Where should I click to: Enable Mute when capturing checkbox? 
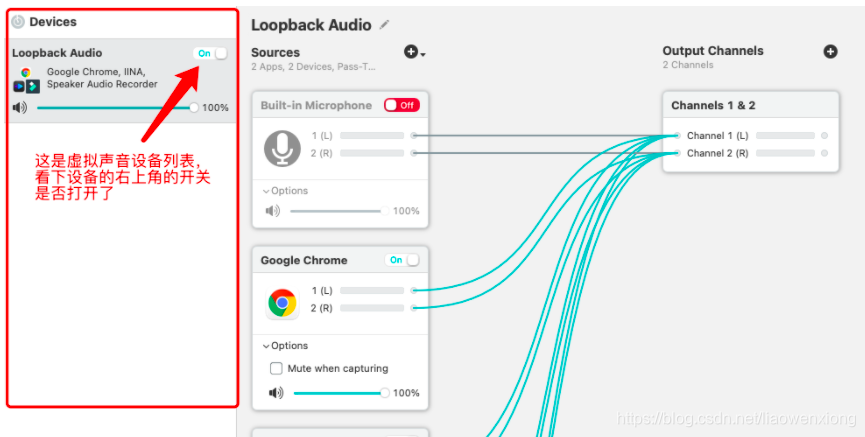click(276, 368)
